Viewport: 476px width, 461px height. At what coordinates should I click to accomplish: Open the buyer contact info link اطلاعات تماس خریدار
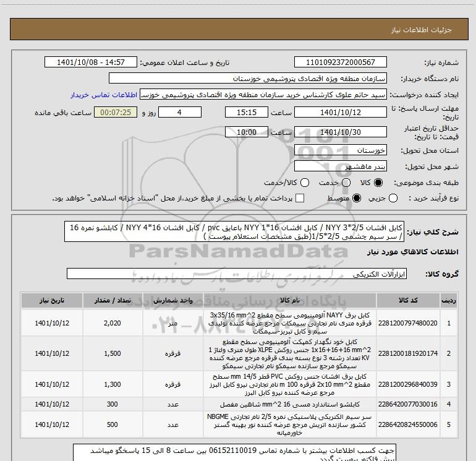point(104,95)
